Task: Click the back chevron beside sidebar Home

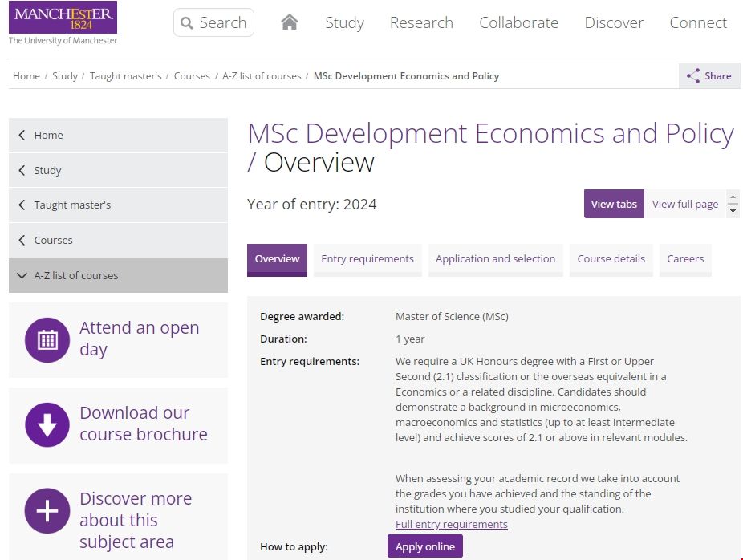Action: point(22,136)
